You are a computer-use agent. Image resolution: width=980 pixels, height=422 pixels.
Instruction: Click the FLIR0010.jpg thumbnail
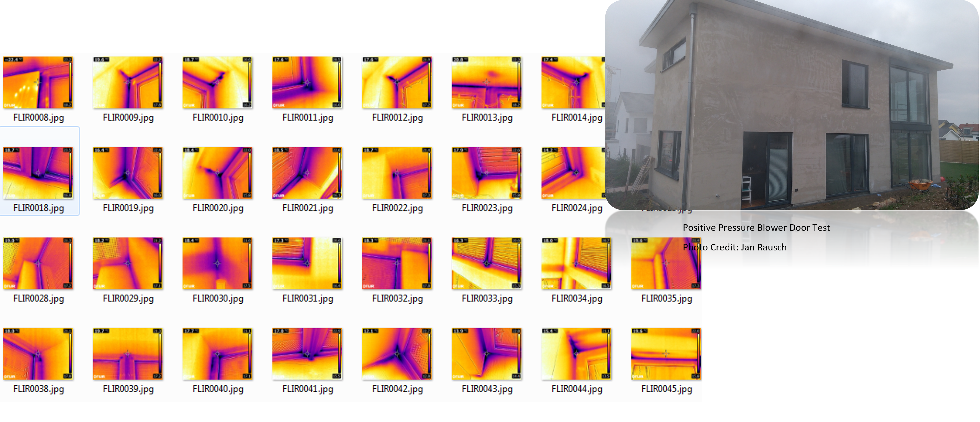point(218,82)
